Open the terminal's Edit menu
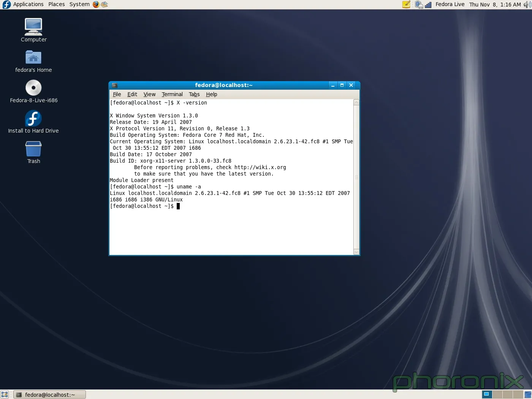The width and height of the screenshot is (532, 399). tap(132, 94)
